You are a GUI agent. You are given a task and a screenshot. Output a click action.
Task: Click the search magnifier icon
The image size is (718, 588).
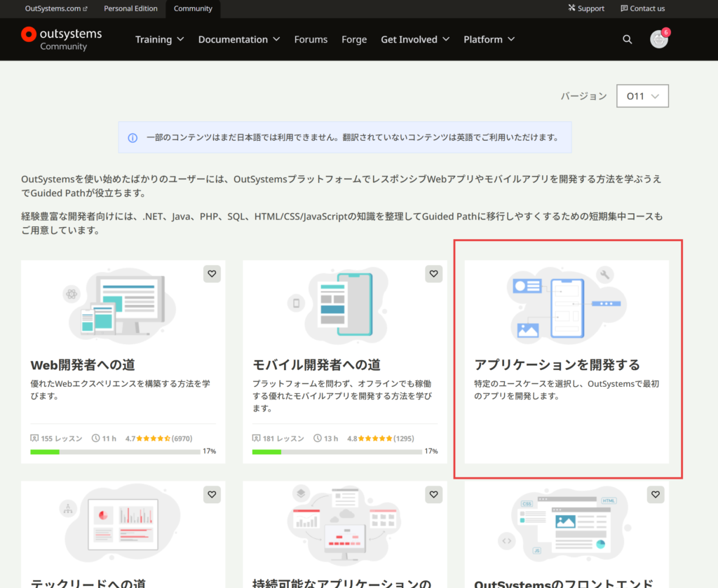tap(628, 39)
